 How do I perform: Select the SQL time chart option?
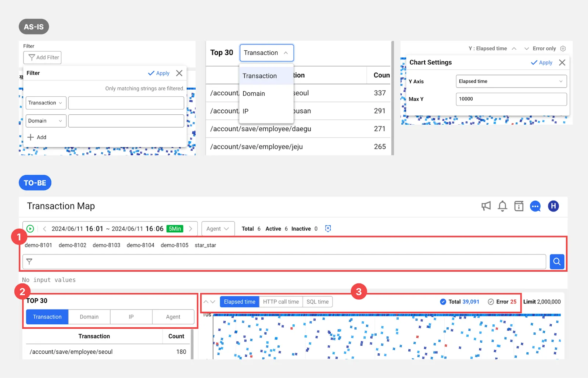tap(318, 302)
